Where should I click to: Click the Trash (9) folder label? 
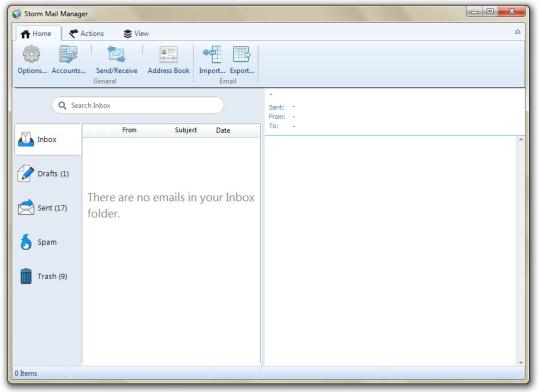52,276
